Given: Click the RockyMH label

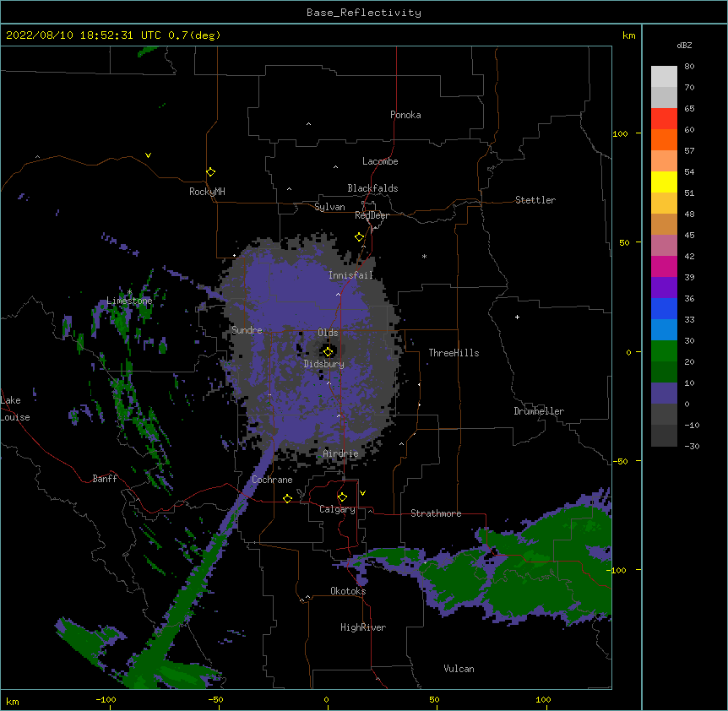Looking at the screenshot, I should pos(207,191).
